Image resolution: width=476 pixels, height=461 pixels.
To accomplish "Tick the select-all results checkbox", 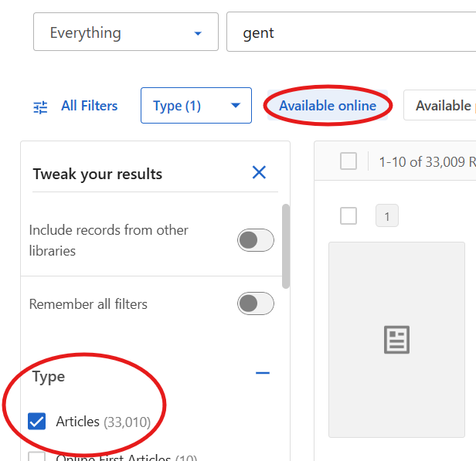I will coord(348,161).
